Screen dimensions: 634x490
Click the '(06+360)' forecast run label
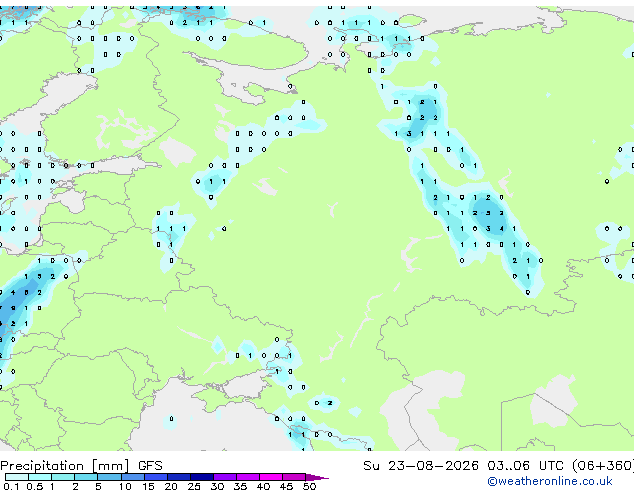(603, 466)
